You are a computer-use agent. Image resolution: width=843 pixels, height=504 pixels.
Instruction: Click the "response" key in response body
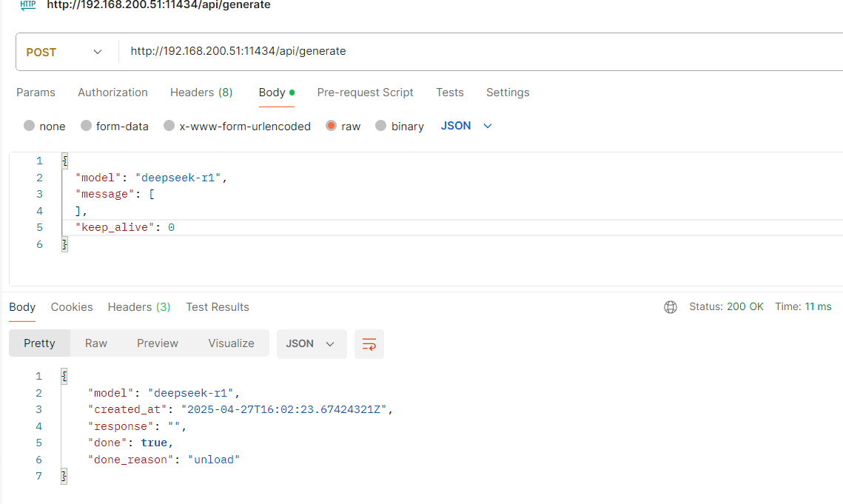[x=121, y=426]
